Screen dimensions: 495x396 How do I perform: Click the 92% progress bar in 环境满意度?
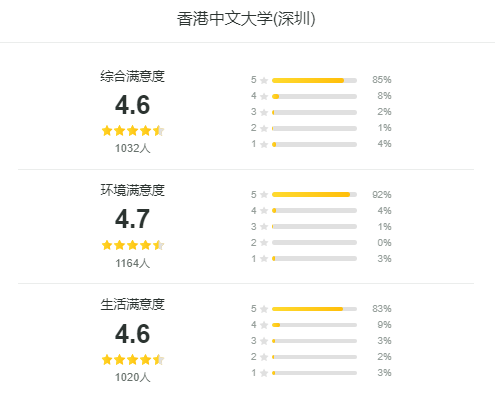pyautogui.click(x=314, y=194)
